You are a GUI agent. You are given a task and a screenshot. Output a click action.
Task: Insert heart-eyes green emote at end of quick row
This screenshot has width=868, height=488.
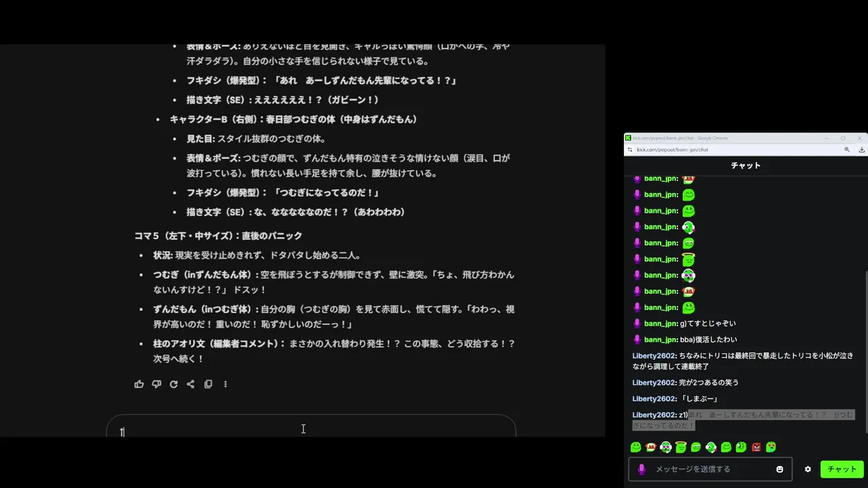click(771, 447)
